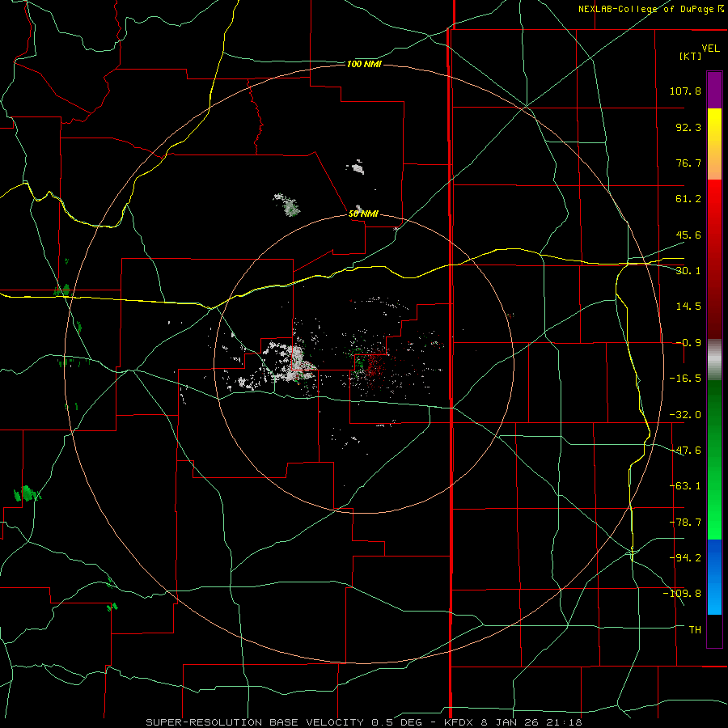Pick the black TH color bar segment

714,630
